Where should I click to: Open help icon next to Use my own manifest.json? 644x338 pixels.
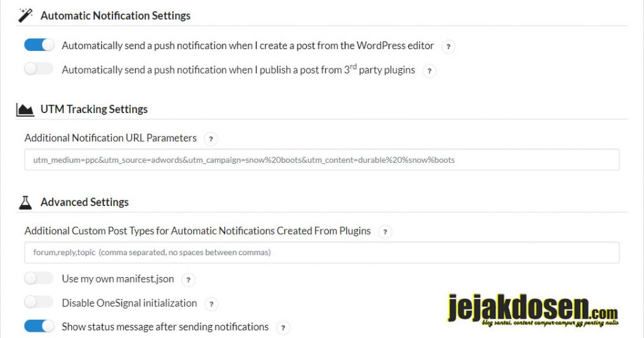click(189, 280)
